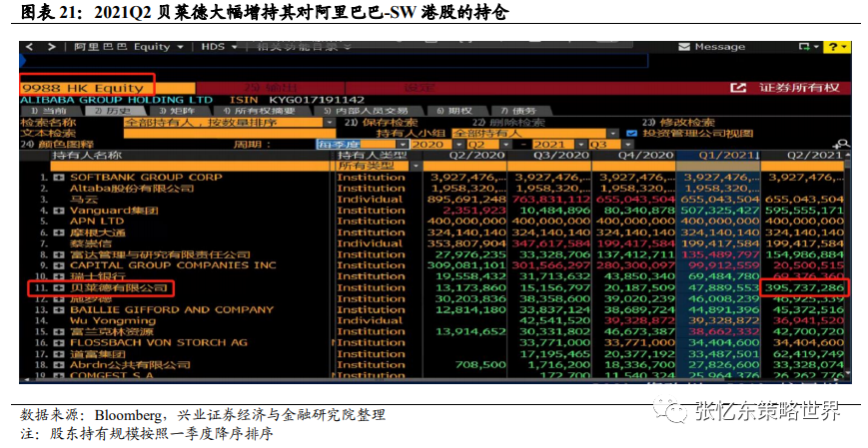Screen dimensions: 868x448
Task: Open the 持有人小组 dropdown
Action: (613, 134)
